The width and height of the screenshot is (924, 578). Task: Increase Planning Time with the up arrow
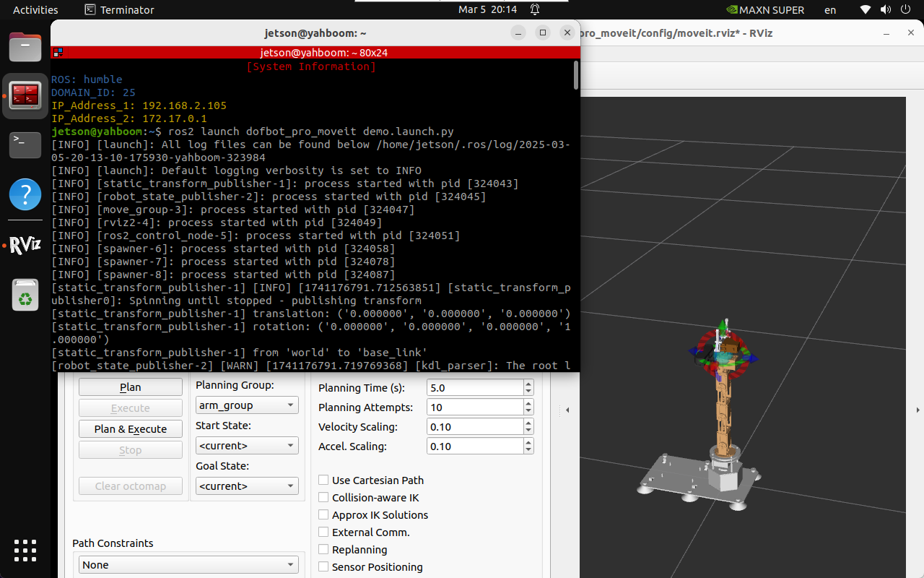pos(528,384)
